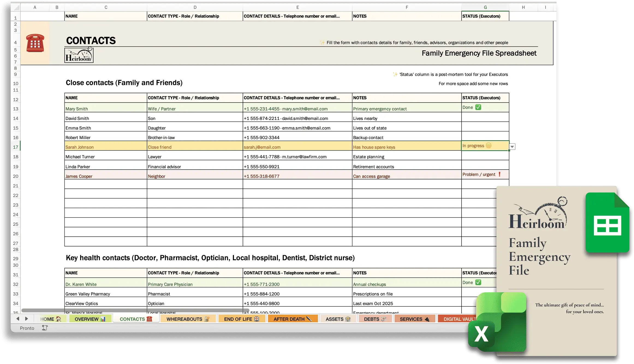
Task: Select the Green Valley Pharmacy cell
Action: [x=106, y=292]
